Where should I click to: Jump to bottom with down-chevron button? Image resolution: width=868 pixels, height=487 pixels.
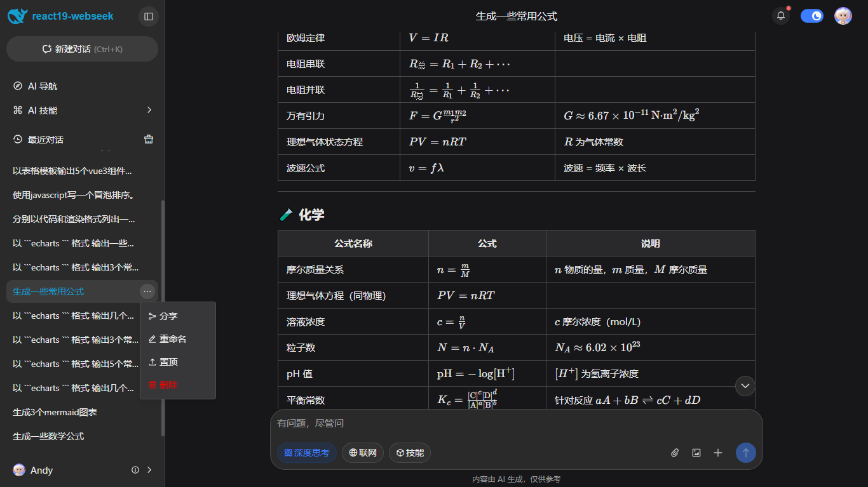tap(745, 385)
